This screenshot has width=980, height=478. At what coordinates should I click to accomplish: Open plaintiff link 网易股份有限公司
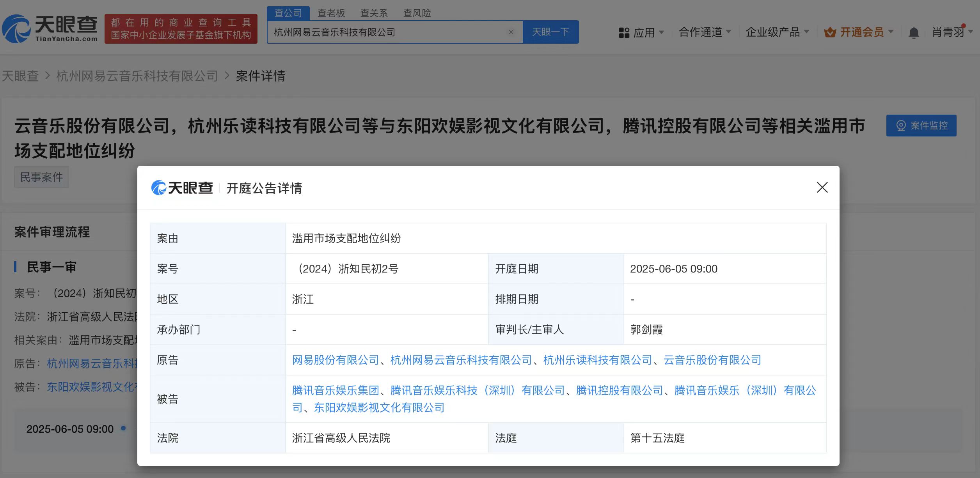point(336,360)
